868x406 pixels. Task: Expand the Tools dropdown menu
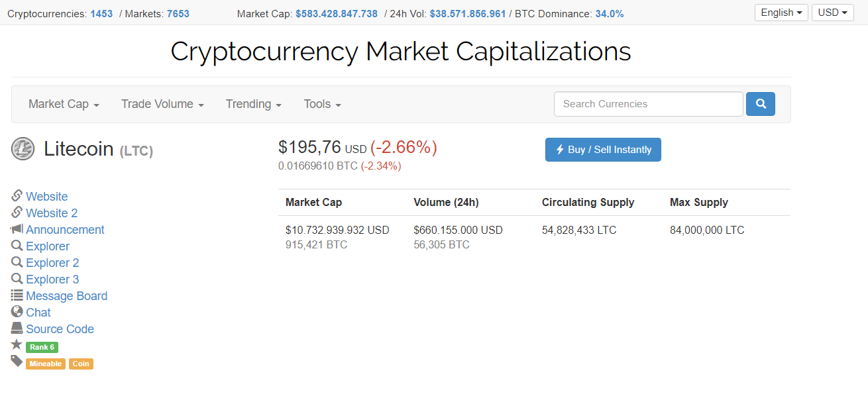(x=322, y=104)
